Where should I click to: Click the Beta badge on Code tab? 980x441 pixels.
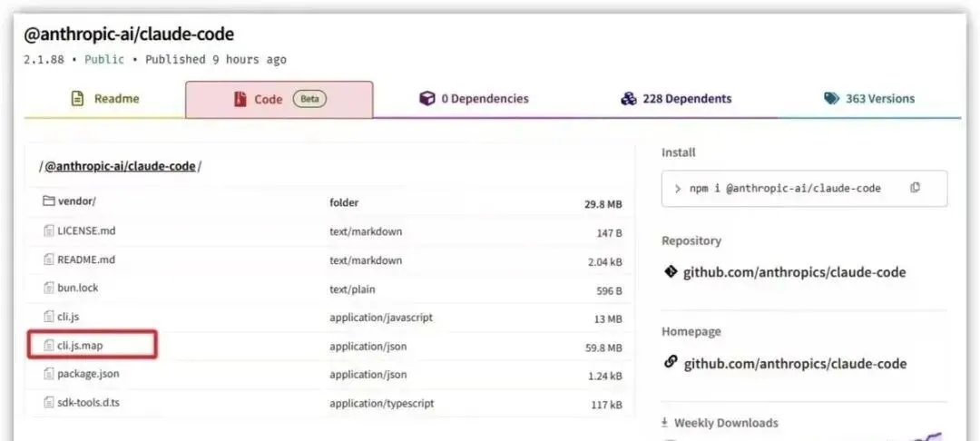(310, 99)
